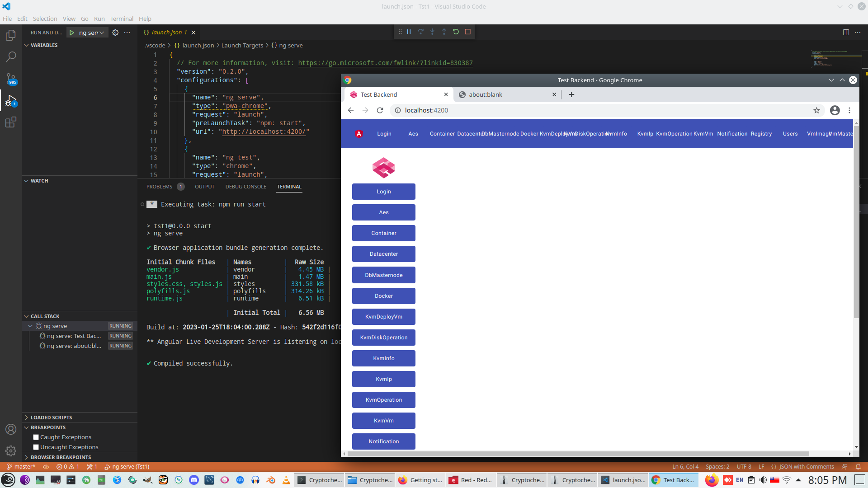
Task: Follow the go.microsoft.com link in editor
Action: [385, 63]
